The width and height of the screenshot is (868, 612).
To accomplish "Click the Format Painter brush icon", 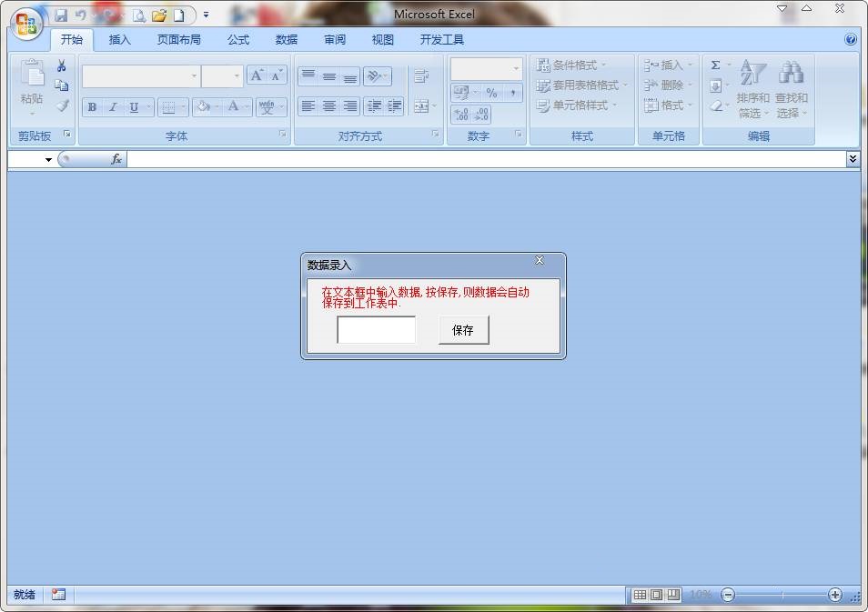I will point(62,105).
